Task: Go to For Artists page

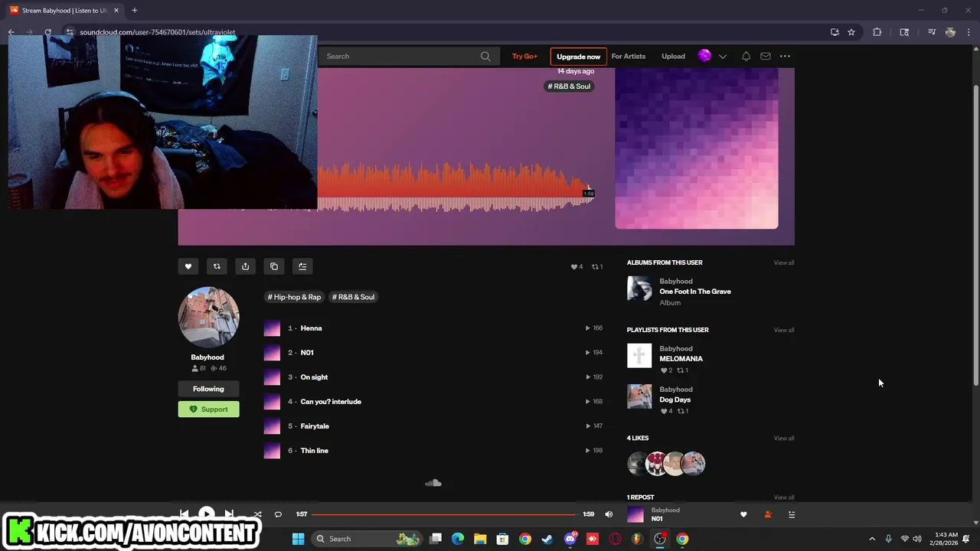Action: pos(628,56)
